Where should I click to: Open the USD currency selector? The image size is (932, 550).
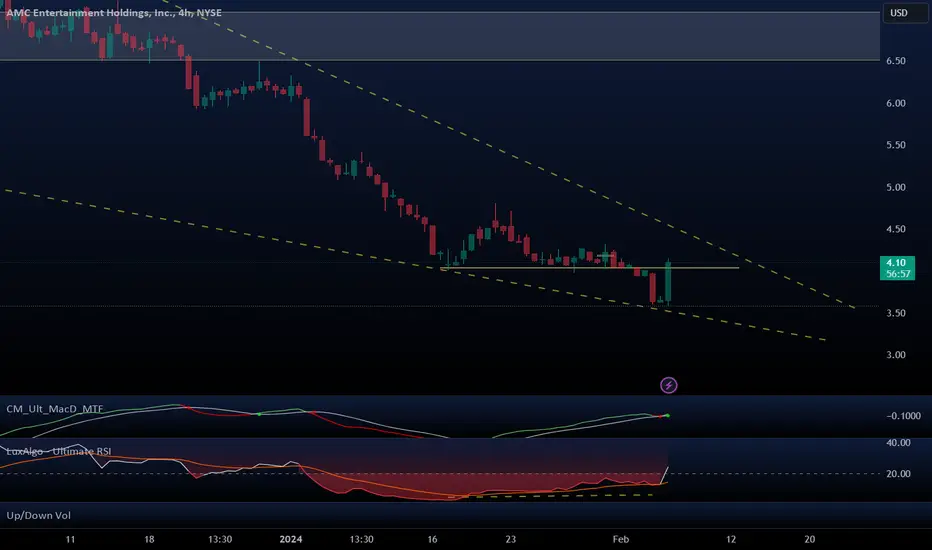pos(905,12)
